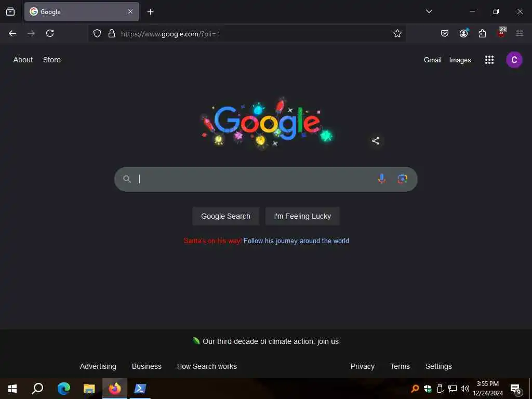532x399 pixels.
Task: Open the About link
Action: tap(23, 60)
